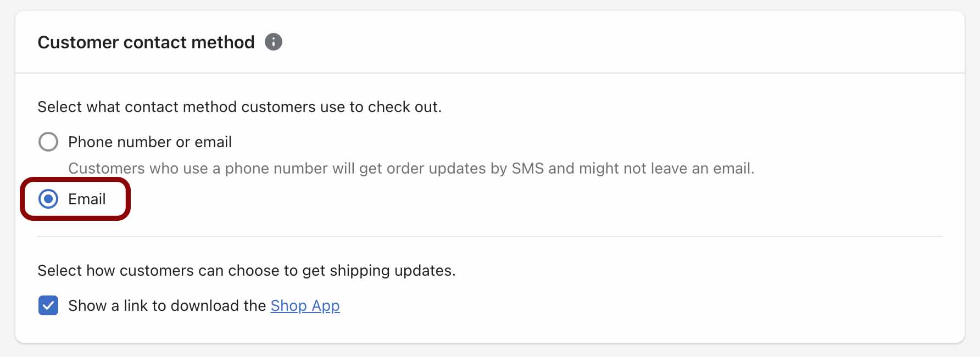Click the empty header area right of the info icon
980x357 pixels.
[x=621, y=42]
